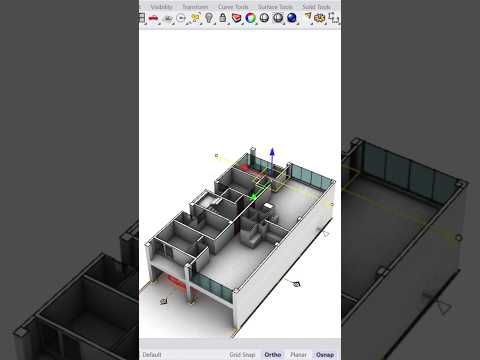This screenshot has width=480, height=360.
Task: Open the Curve Tools tab
Action: [x=233, y=7]
